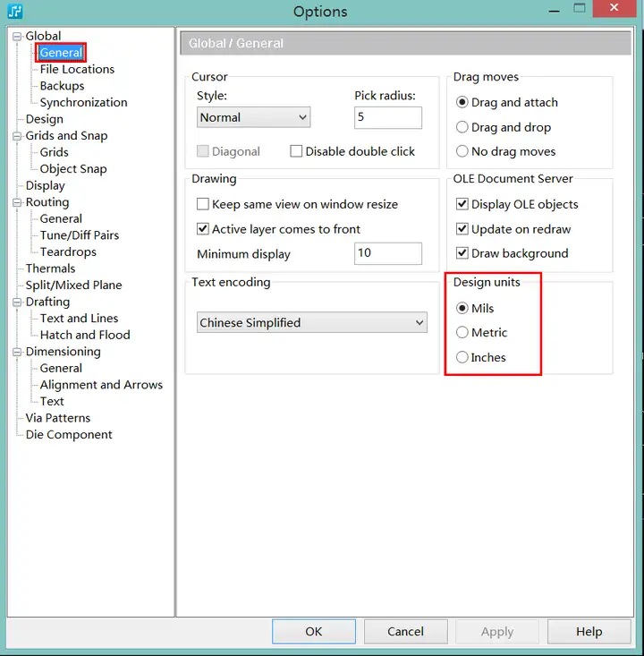This screenshot has height=656, width=644.
Task: Open Split/Mixed Plane settings
Action: [x=73, y=285]
